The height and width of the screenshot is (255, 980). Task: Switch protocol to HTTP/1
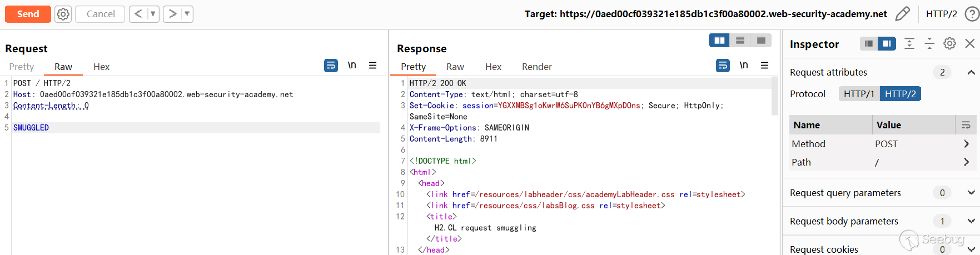coord(859,94)
